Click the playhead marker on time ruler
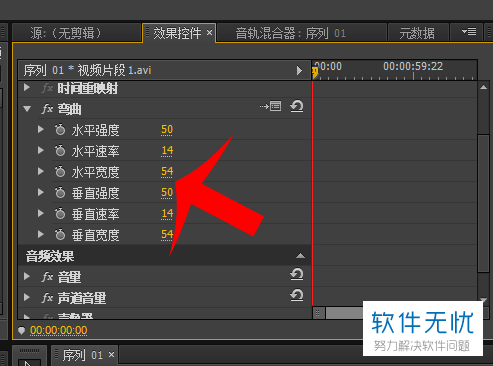 tap(315, 72)
